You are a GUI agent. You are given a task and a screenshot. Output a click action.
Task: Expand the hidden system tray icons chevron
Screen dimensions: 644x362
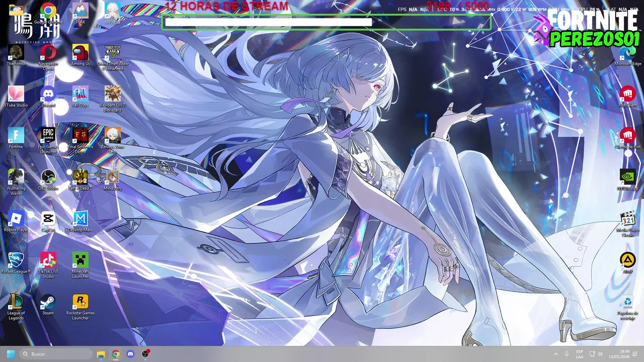[x=556, y=354]
